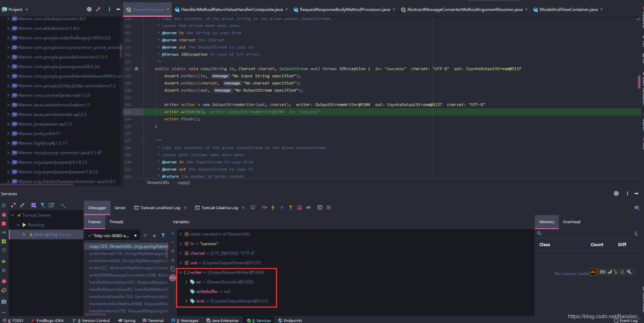Select writeInternal:110 stack frame

(x=126, y=254)
